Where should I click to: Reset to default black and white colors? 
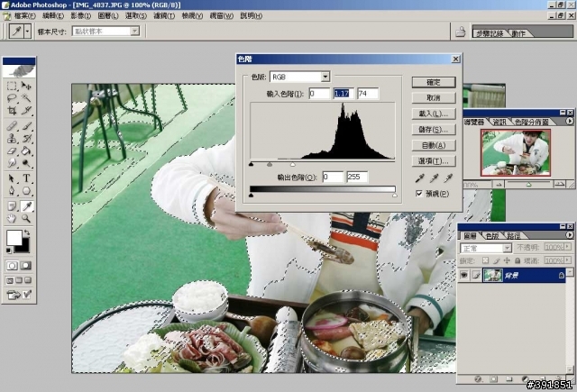click(x=9, y=251)
